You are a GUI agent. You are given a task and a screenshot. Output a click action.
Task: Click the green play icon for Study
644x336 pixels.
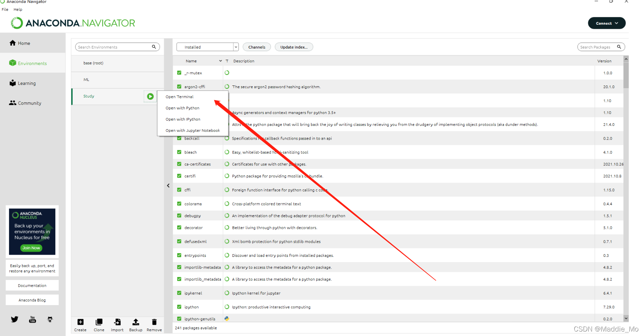[150, 96]
